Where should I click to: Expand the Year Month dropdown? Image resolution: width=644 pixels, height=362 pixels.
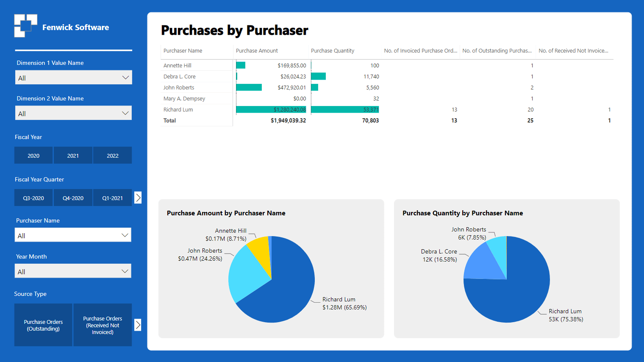(x=73, y=271)
